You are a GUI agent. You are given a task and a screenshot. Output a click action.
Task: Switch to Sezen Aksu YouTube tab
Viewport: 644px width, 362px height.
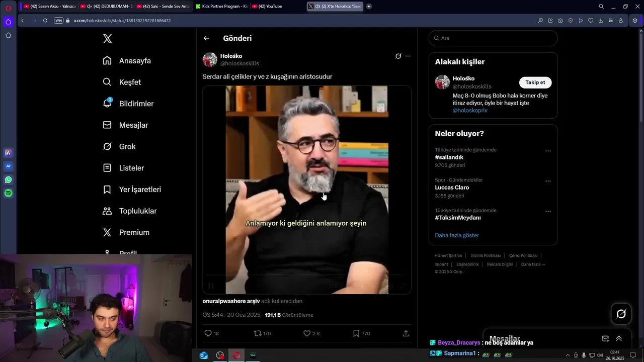(x=49, y=7)
